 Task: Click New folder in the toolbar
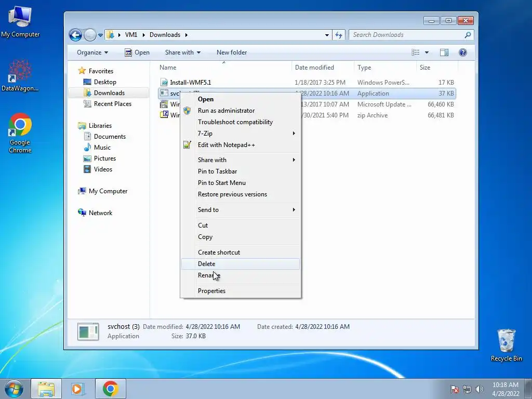[232, 52]
